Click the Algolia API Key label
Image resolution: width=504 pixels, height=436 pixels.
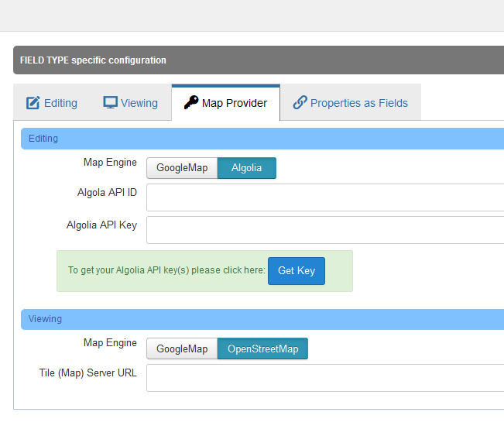coord(101,225)
